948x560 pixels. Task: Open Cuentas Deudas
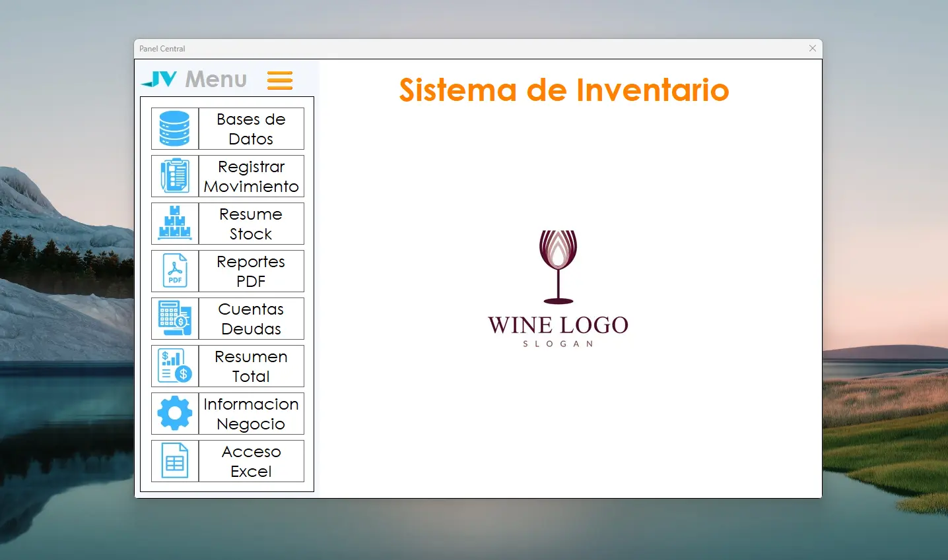(251, 319)
